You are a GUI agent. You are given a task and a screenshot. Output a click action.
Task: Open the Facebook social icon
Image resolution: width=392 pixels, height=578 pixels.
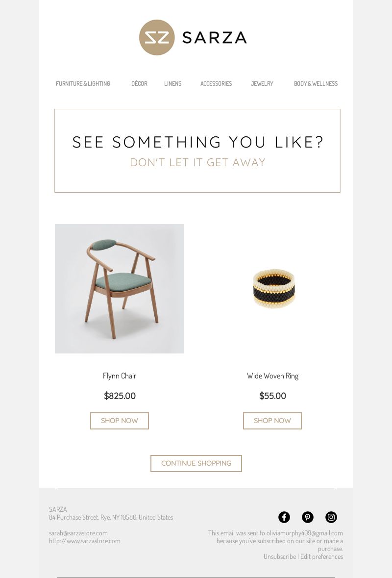click(284, 517)
